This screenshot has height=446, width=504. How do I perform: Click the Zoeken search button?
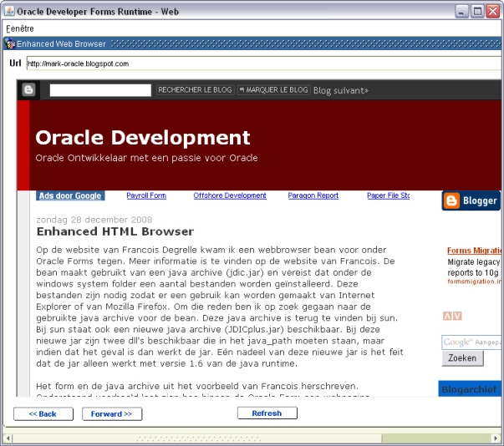coord(462,358)
